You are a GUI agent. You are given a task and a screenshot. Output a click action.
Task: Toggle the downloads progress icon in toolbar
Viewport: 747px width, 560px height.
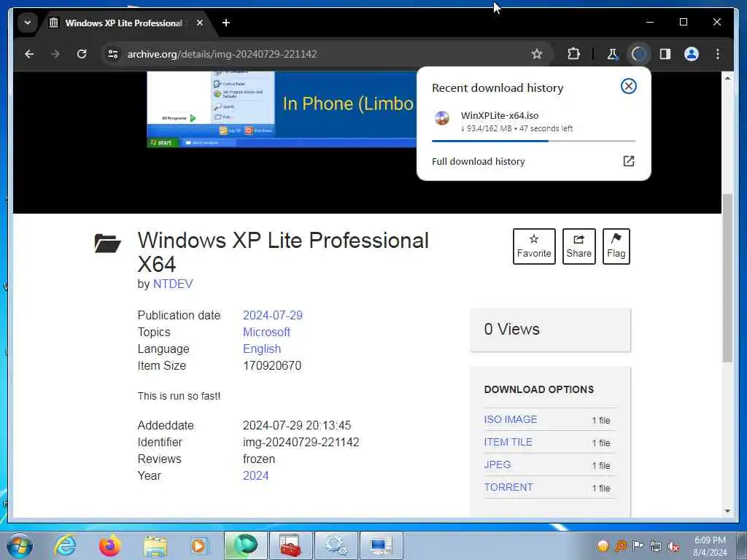(638, 54)
